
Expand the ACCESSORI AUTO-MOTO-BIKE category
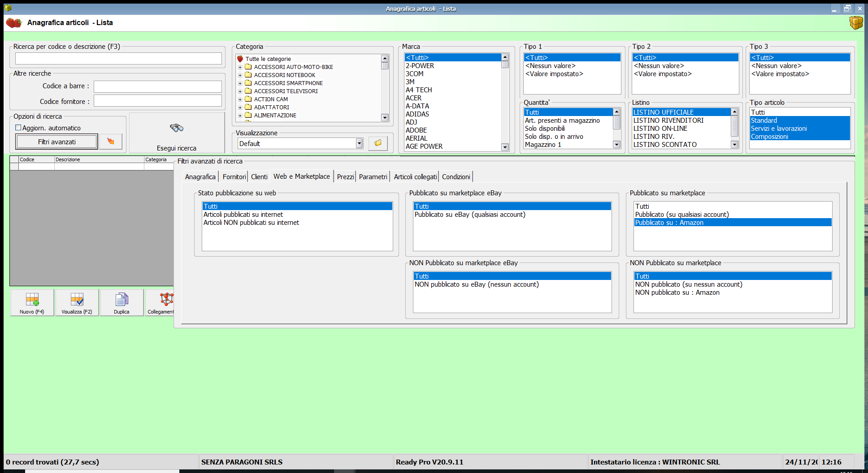(x=240, y=67)
